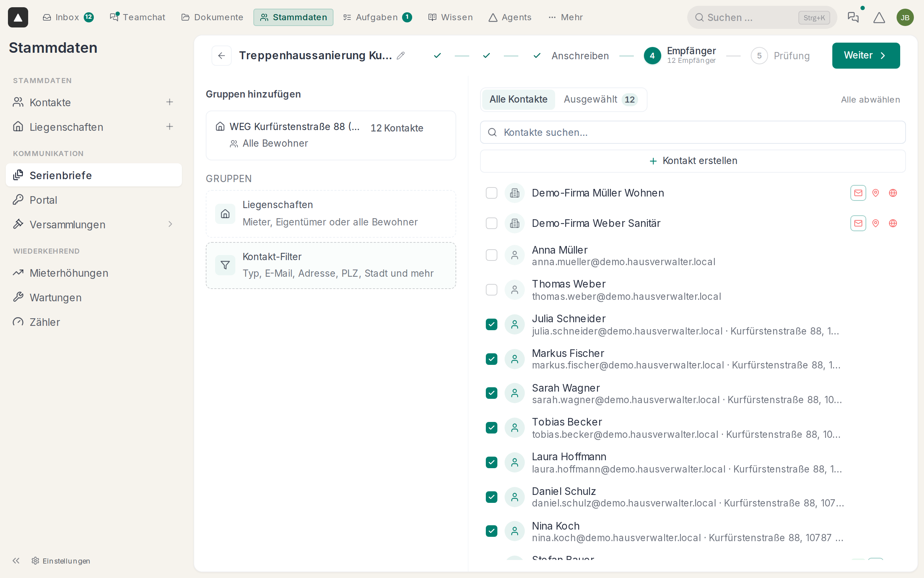Open the Aufgaben menu item
This screenshot has height=578, width=924.
[377, 17]
